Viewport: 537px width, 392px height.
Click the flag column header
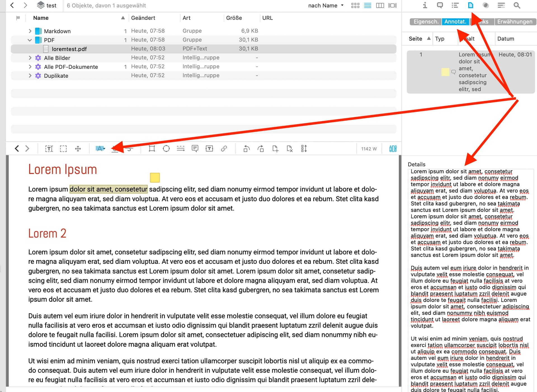(x=18, y=18)
